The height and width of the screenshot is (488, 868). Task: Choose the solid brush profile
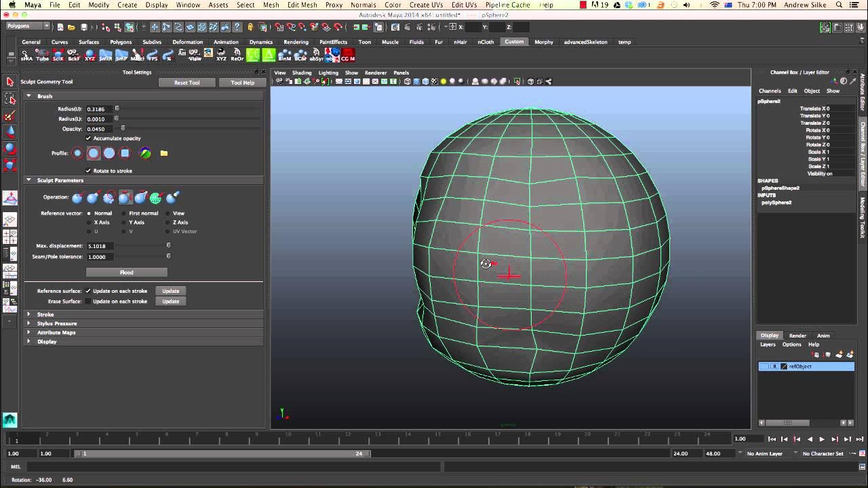[x=109, y=153]
